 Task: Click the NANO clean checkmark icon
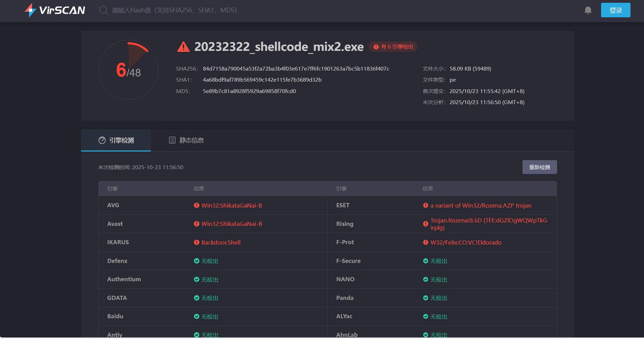(x=426, y=280)
